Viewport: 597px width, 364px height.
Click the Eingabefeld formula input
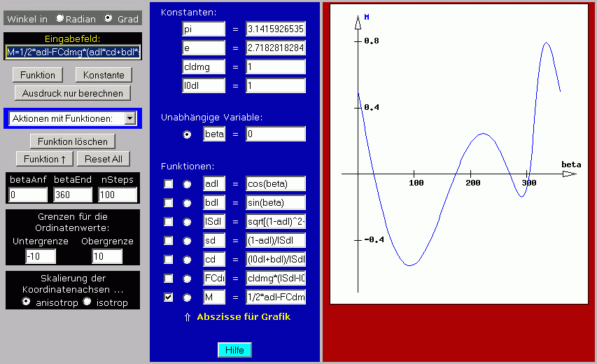[x=73, y=52]
